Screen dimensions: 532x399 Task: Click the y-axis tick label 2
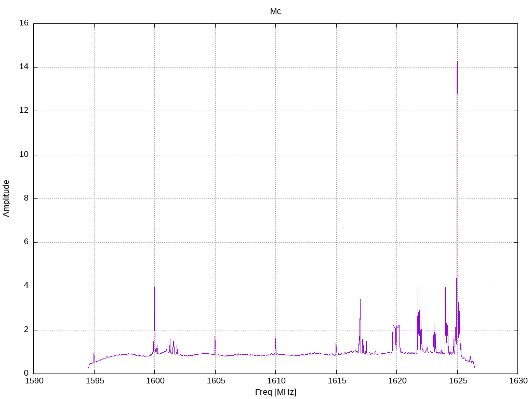(26, 330)
